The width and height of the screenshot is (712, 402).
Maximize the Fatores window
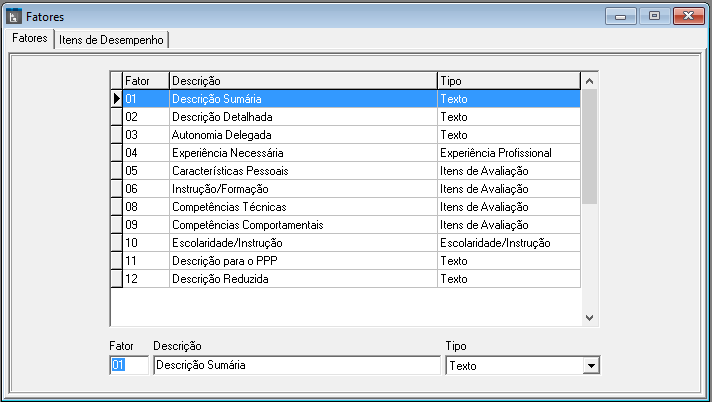654,16
